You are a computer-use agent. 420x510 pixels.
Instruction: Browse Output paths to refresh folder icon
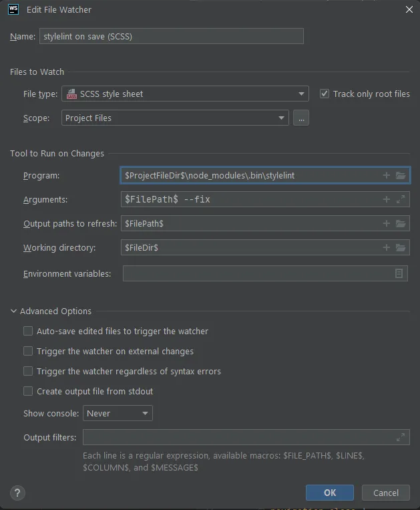pos(401,223)
